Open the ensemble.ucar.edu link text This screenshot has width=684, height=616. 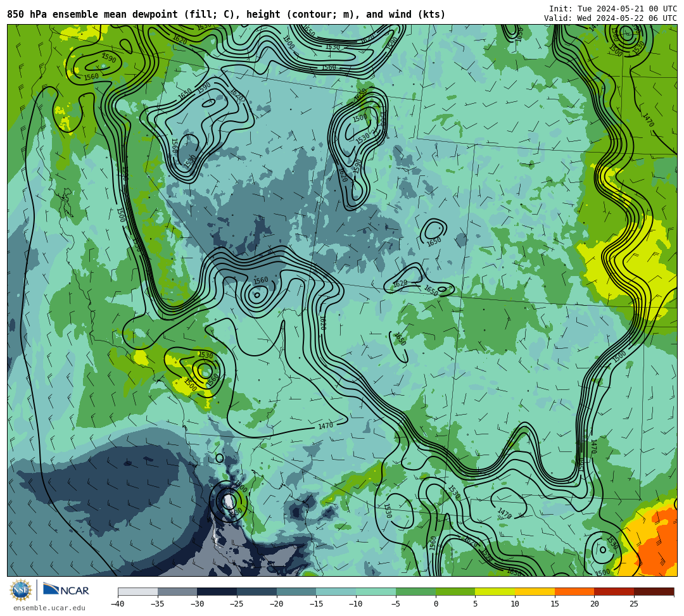49,608
